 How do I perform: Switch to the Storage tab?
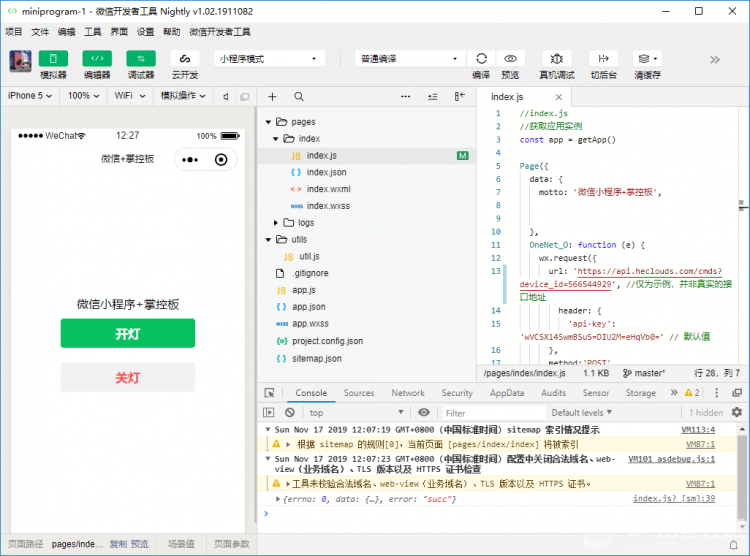640,393
